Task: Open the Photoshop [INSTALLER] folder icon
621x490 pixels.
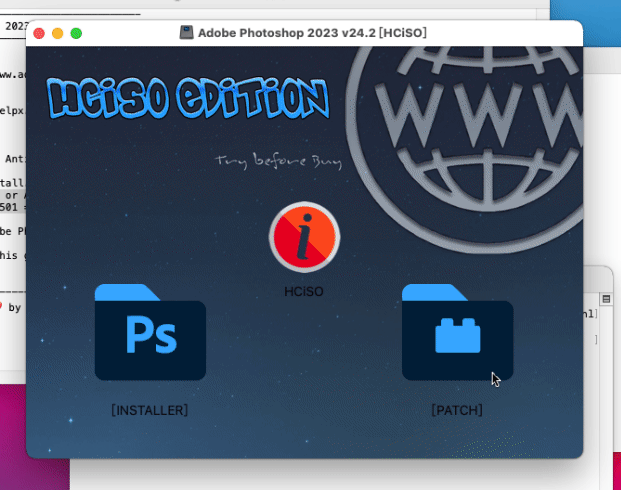Action: pos(150,332)
